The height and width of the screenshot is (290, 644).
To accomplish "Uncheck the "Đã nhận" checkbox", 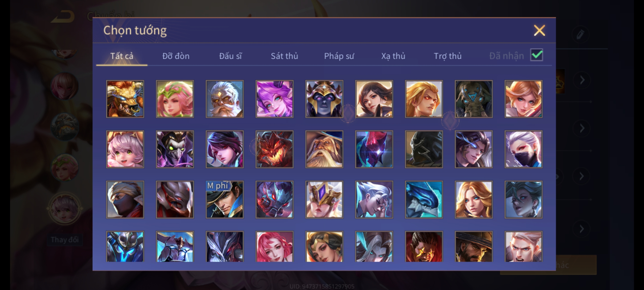I will (x=537, y=55).
